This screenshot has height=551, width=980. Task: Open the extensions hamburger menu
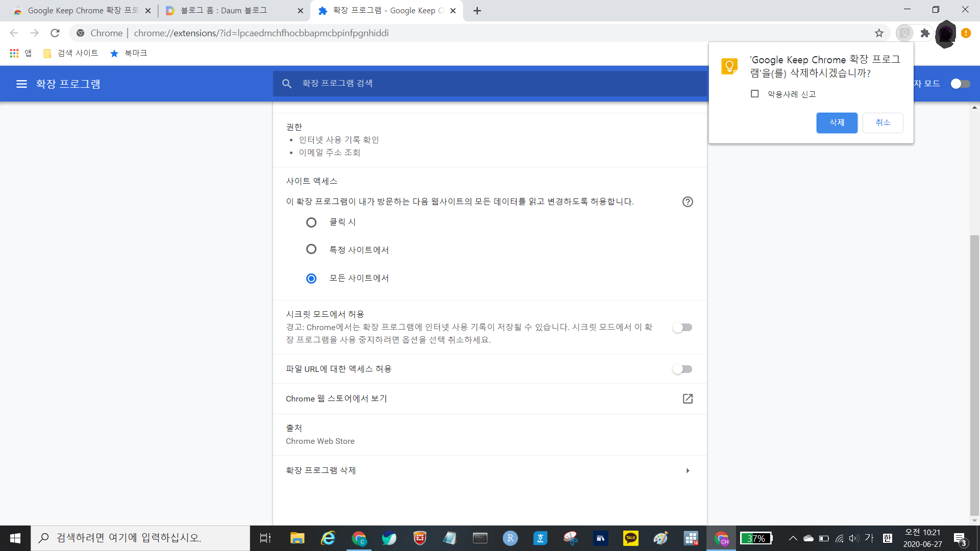coord(21,84)
